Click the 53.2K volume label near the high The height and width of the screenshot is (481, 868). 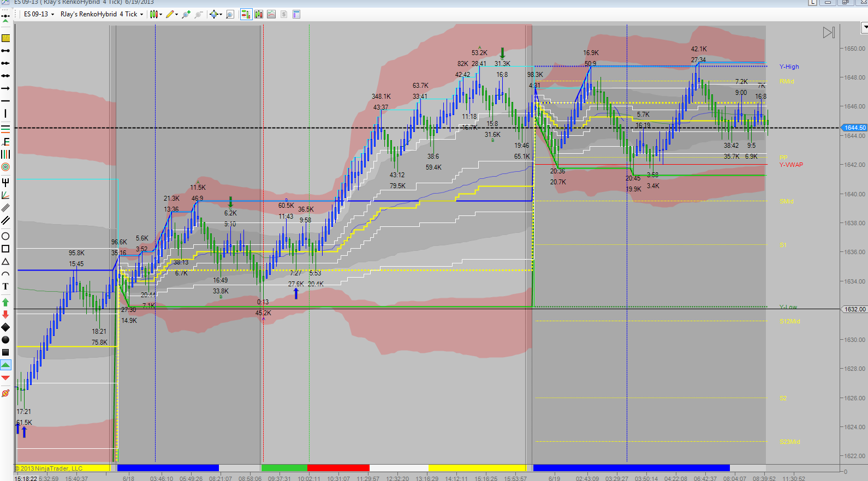click(x=479, y=53)
